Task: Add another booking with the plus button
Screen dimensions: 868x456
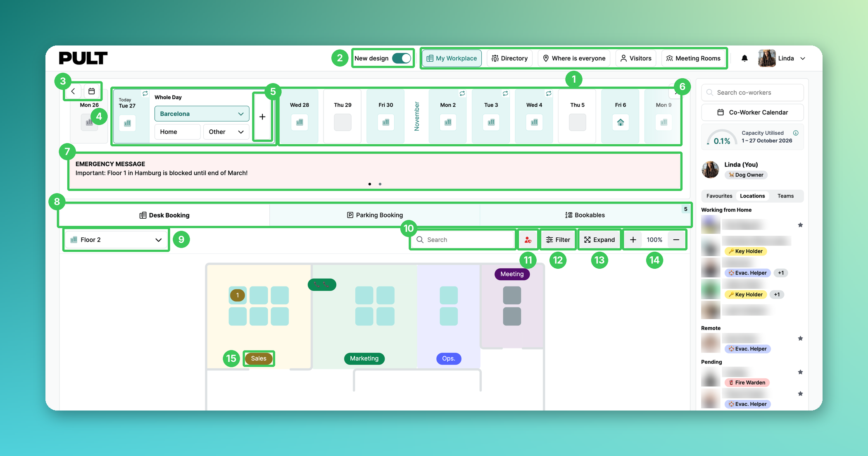Action: [262, 117]
